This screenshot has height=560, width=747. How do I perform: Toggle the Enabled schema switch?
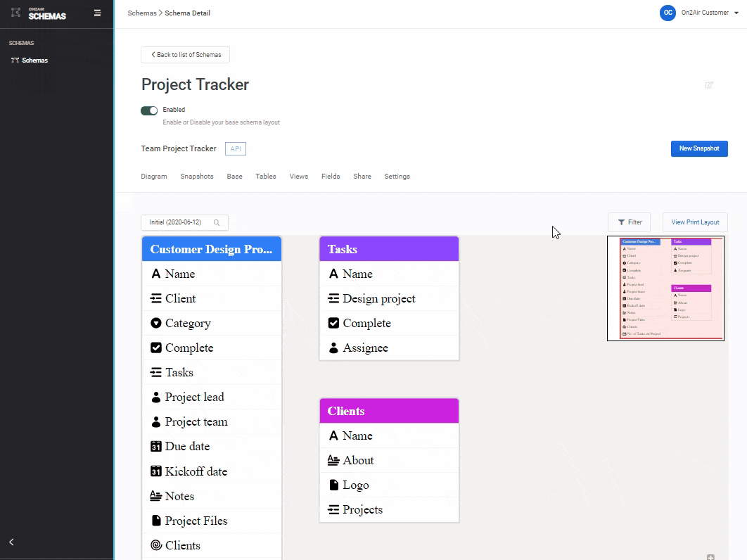tap(149, 110)
